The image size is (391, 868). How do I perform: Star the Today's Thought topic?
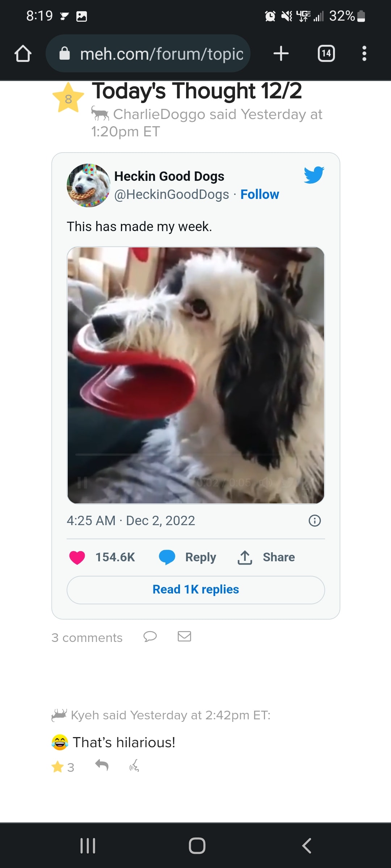[x=68, y=98]
